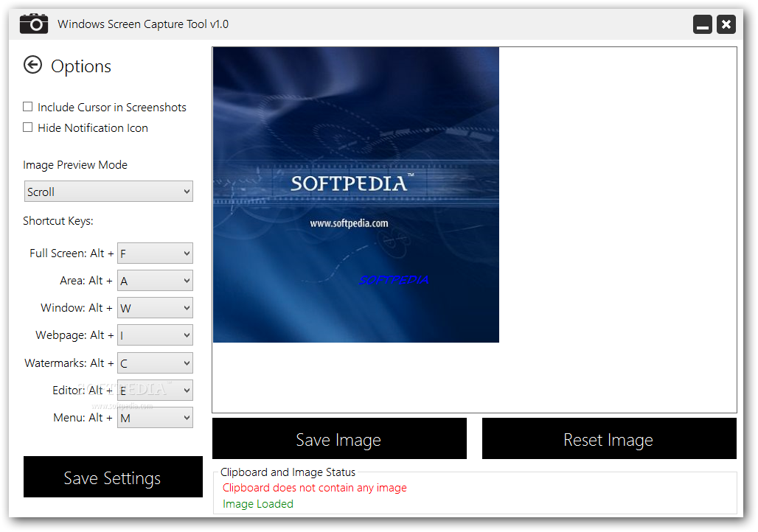Open Watermarks shortcut key dropdown
Image resolution: width=758 pixels, height=532 pixels.
155,363
